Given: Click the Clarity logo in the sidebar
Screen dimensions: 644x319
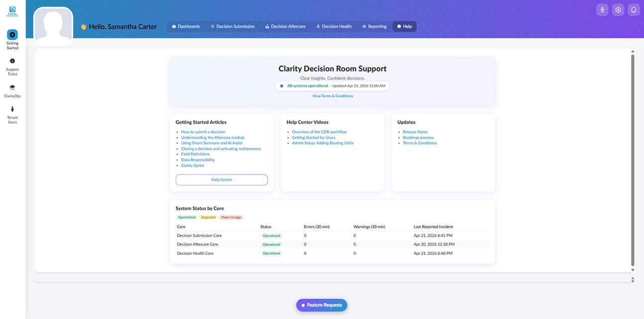Looking at the screenshot, I should click(12, 11).
